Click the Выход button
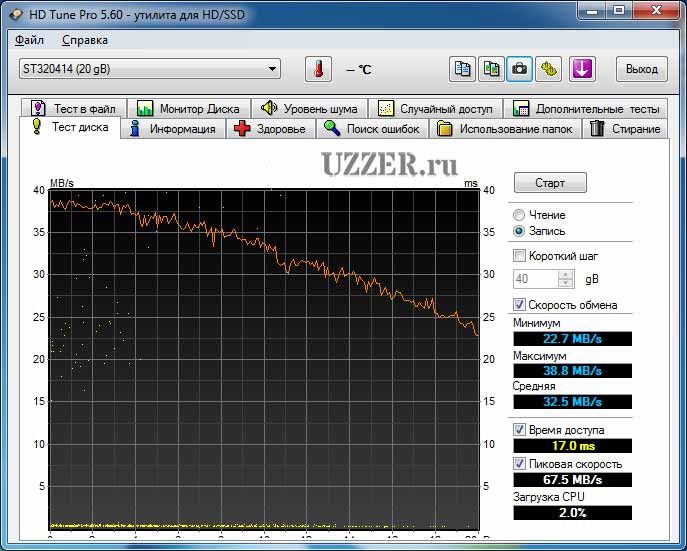 pos(641,69)
